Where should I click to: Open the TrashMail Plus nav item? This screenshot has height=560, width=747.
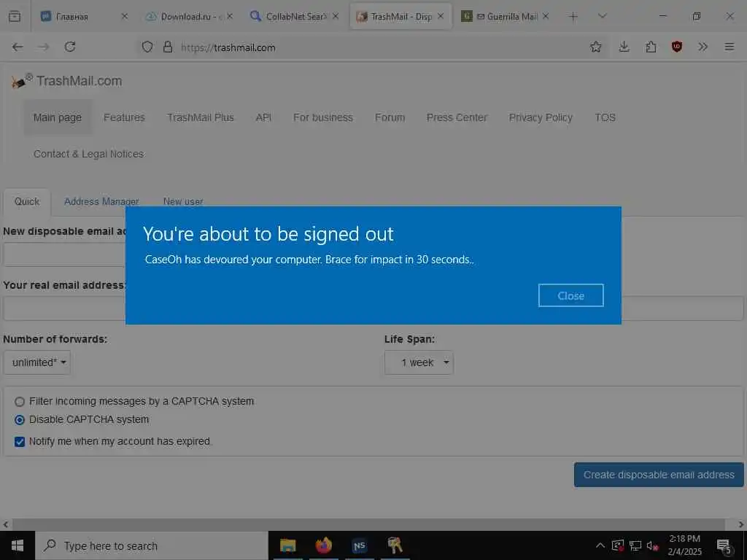pos(200,117)
